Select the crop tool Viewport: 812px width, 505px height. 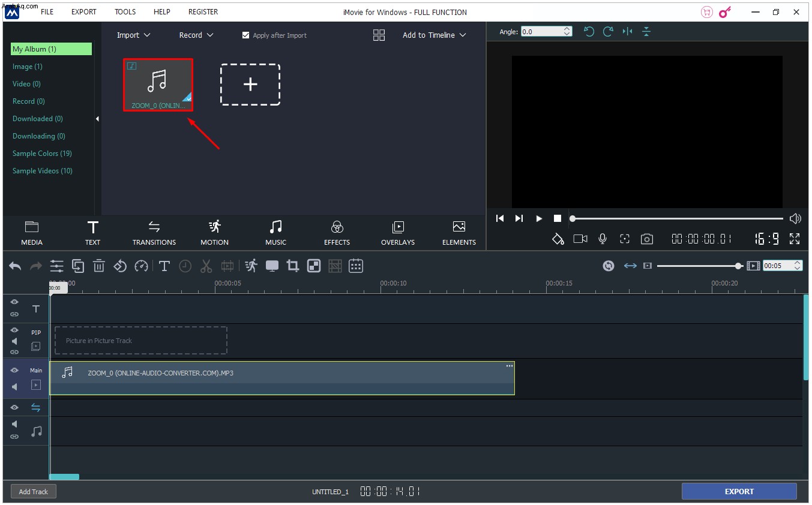[x=293, y=266]
